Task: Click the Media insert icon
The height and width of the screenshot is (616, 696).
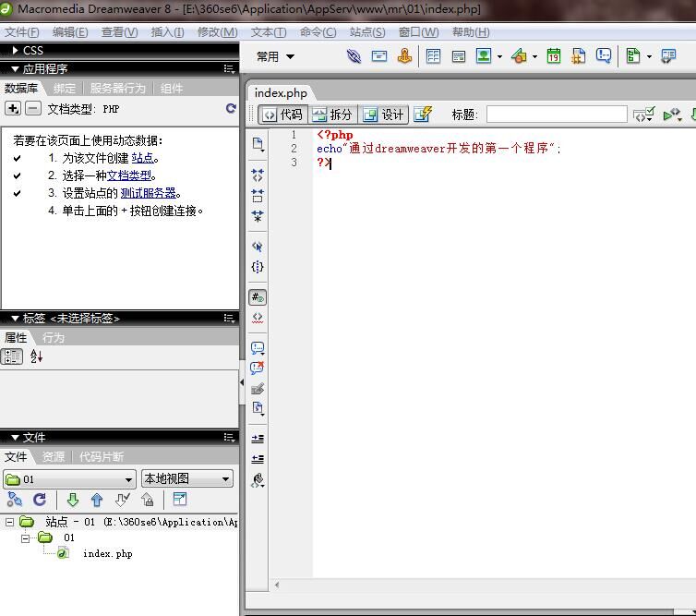Action: pyautogui.click(x=519, y=56)
